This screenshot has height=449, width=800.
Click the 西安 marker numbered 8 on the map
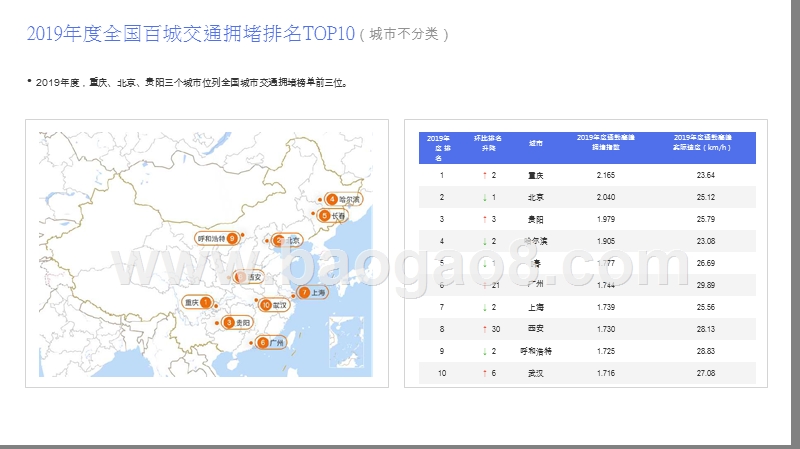(x=248, y=277)
